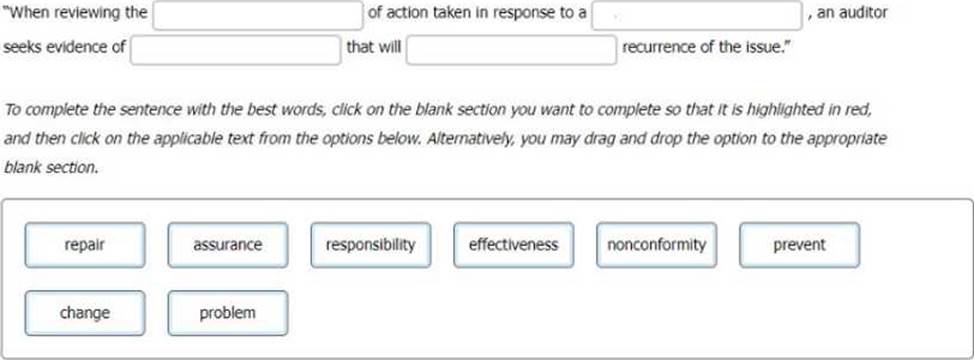The image size is (974, 360).
Task: Select the 'problem' word option
Action: pos(228,313)
